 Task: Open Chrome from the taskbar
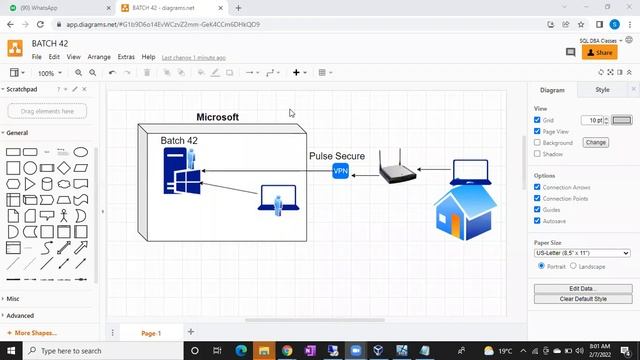(x=287, y=351)
